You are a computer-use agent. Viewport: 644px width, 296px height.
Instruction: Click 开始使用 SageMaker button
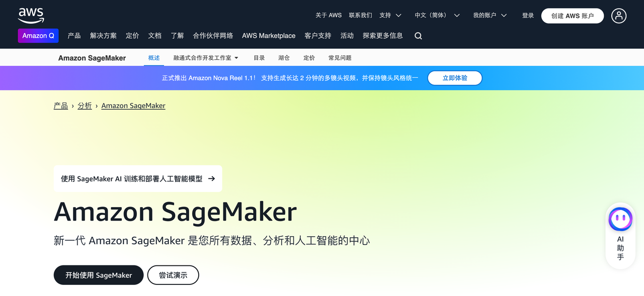pos(99,275)
